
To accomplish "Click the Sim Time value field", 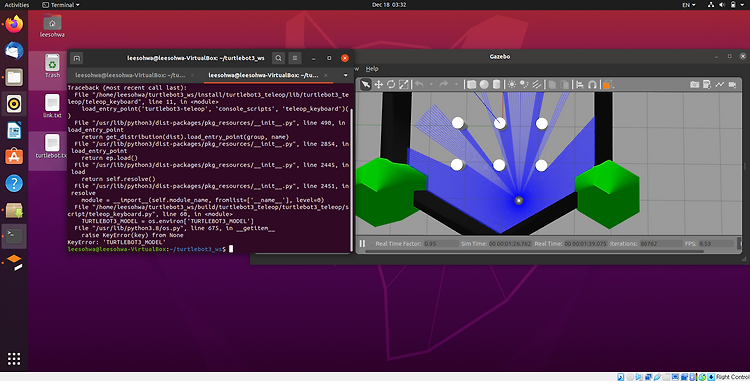I will click(510, 244).
